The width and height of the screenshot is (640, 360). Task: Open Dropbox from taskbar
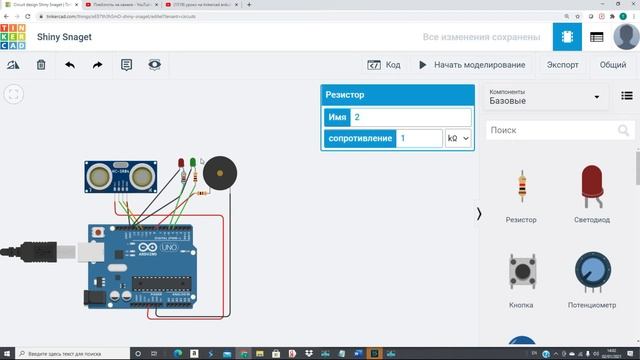[x=309, y=353]
